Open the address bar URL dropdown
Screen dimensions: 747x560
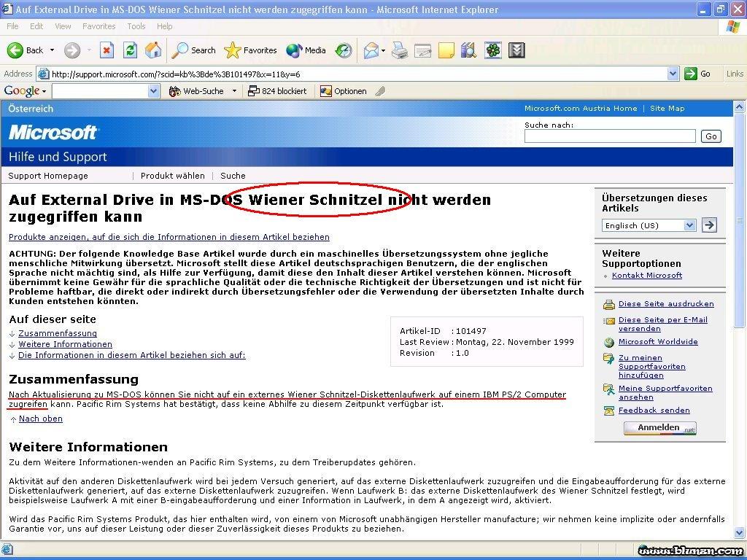click(x=673, y=74)
